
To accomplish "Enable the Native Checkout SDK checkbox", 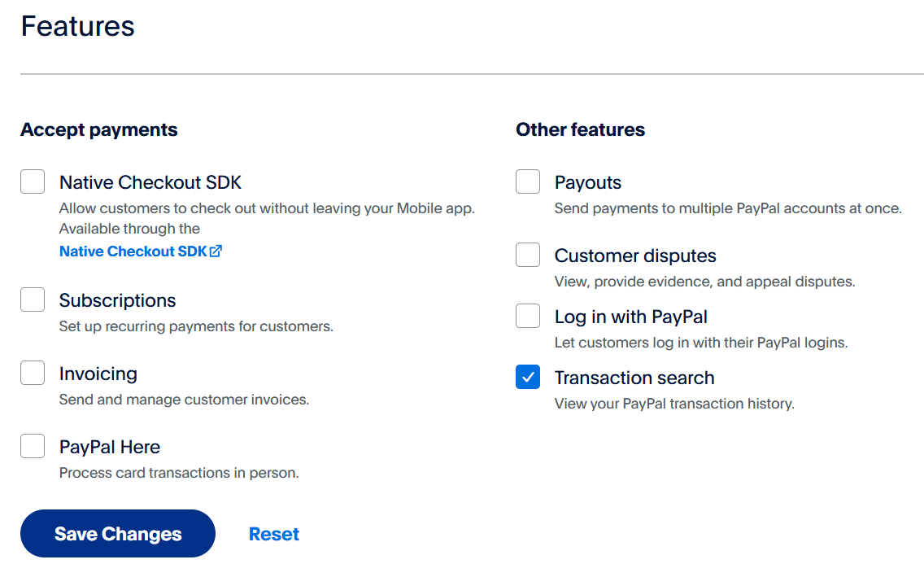I will pyautogui.click(x=33, y=181).
